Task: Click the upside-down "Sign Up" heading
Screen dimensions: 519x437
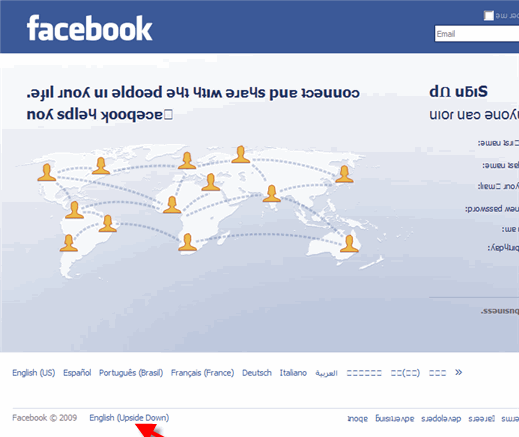Action: [458, 91]
